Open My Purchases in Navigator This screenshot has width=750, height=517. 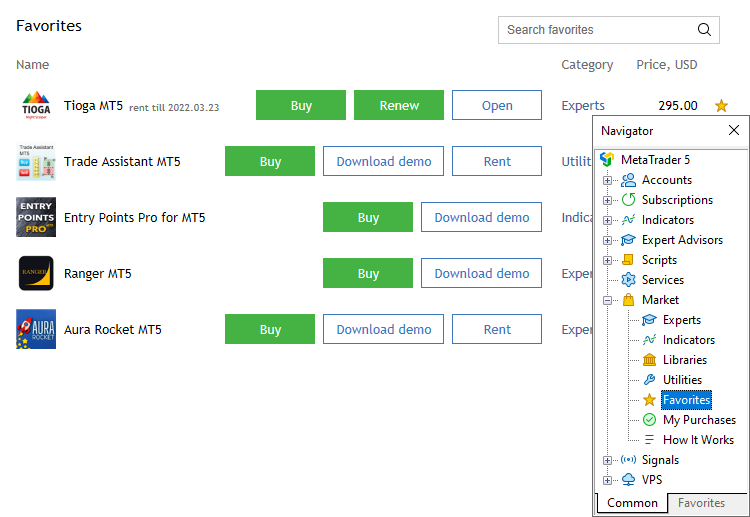click(x=699, y=420)
